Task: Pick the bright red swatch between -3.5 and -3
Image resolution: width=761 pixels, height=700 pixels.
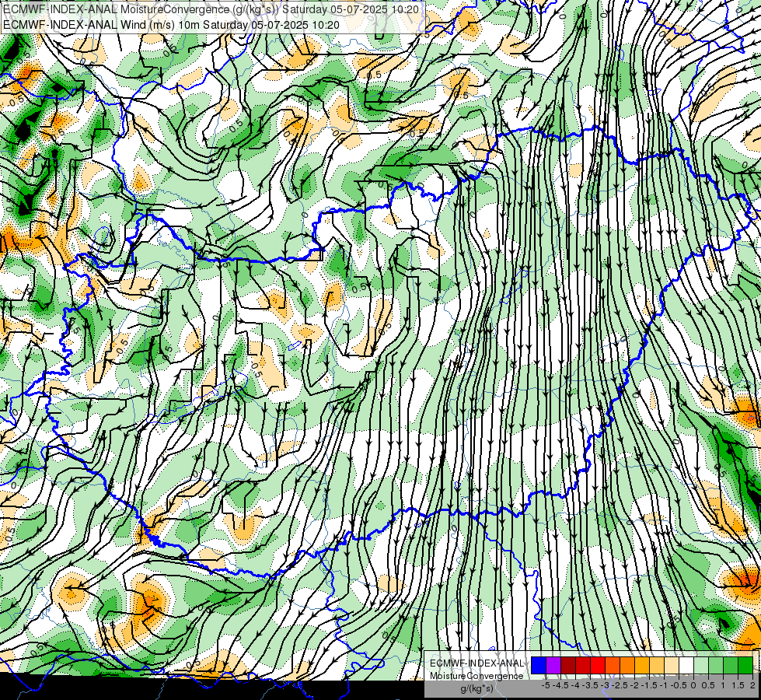Action: [598, 666]
